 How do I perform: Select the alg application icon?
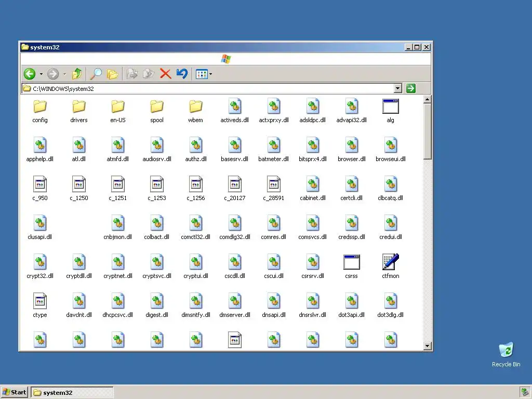click(x=391, y=111)
